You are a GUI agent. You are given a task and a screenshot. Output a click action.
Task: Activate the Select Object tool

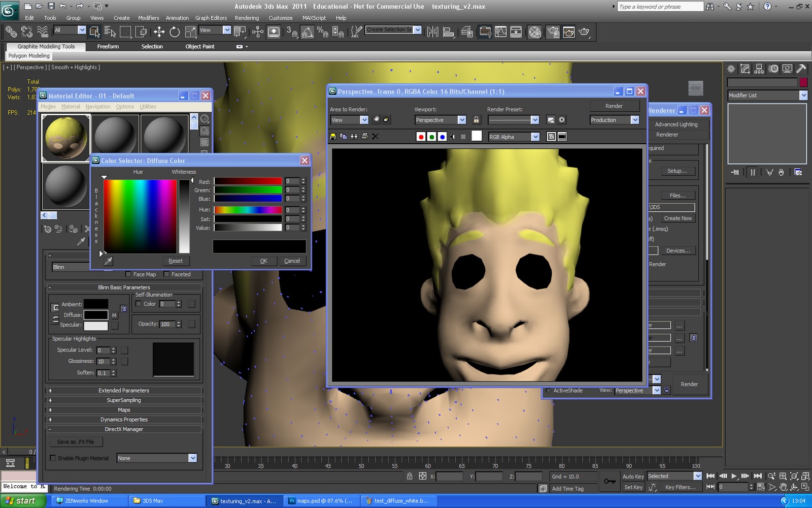click(94, 32)
